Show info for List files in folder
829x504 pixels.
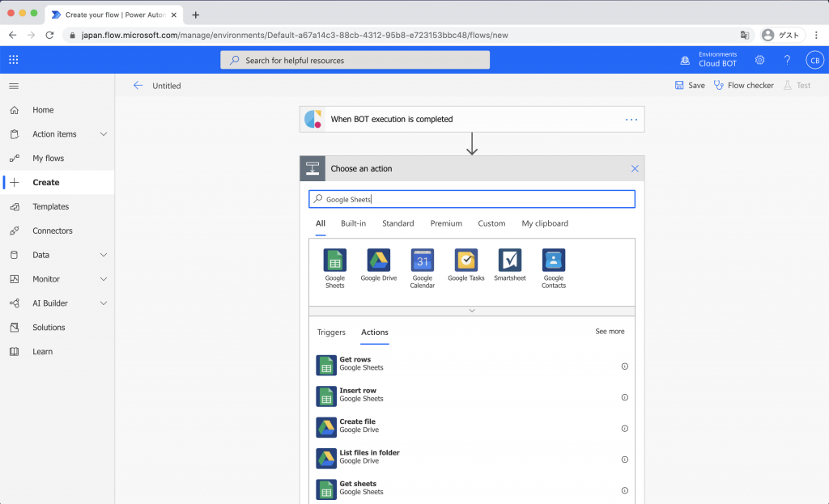click(624, 460)
